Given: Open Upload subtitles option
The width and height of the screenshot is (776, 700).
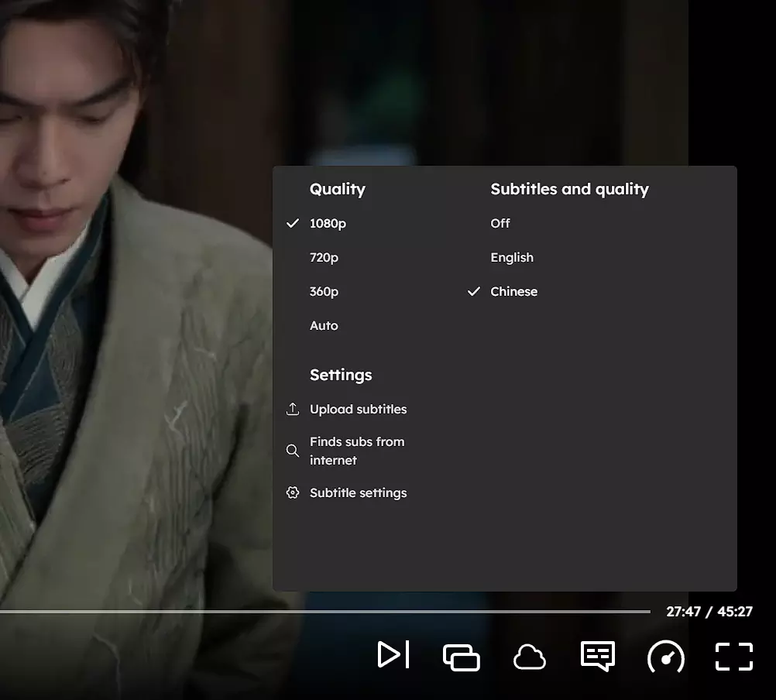Looking at the screenshot, I should [358, 409].
